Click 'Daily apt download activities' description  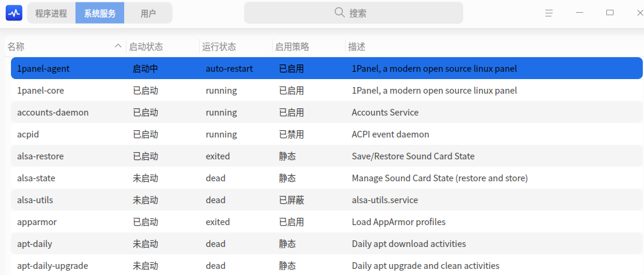click(x=408, y=244)
